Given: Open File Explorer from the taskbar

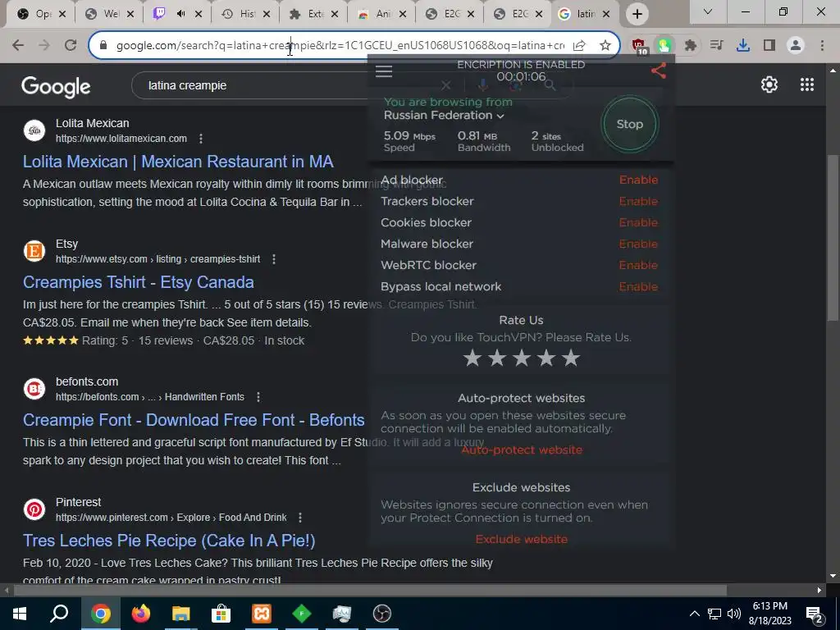Looking at the screenshot, I should point(181,614).
